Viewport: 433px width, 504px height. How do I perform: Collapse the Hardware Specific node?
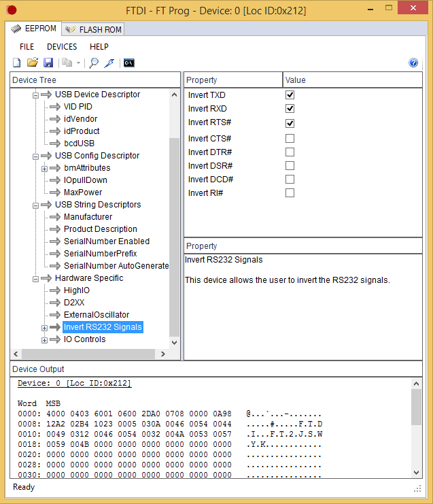click(x=35, y=279)
